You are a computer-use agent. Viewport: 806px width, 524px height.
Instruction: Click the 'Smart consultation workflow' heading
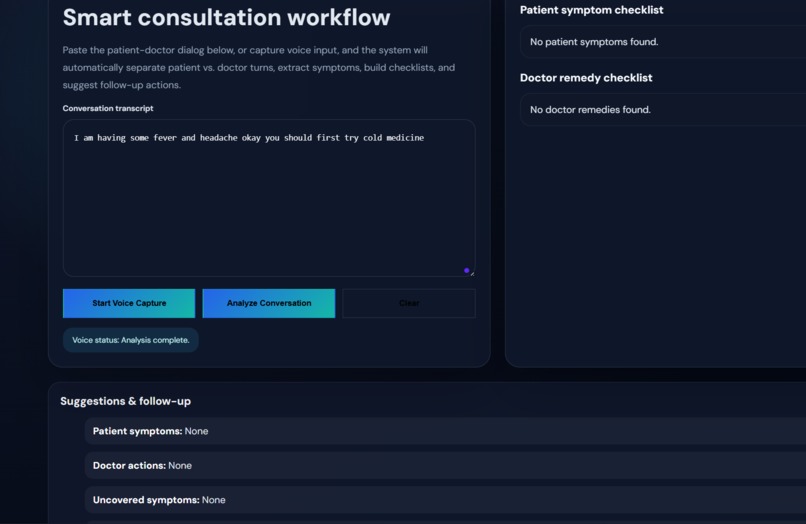tap(226, 17)
